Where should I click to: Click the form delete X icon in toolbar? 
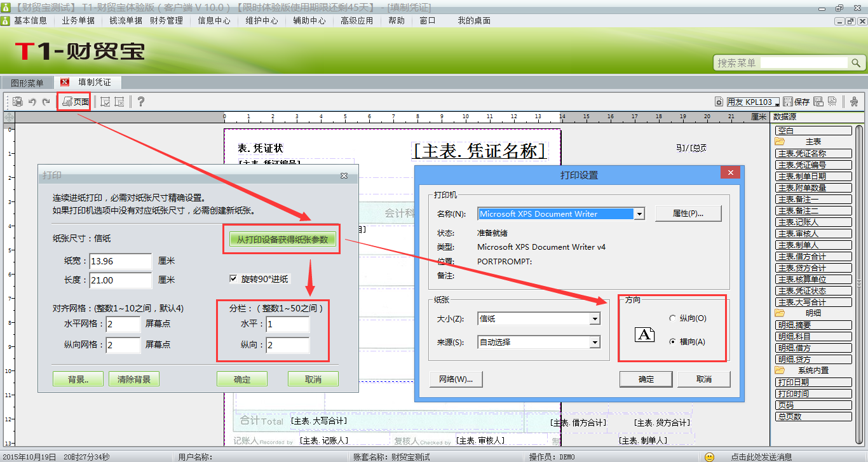(119, 102)
